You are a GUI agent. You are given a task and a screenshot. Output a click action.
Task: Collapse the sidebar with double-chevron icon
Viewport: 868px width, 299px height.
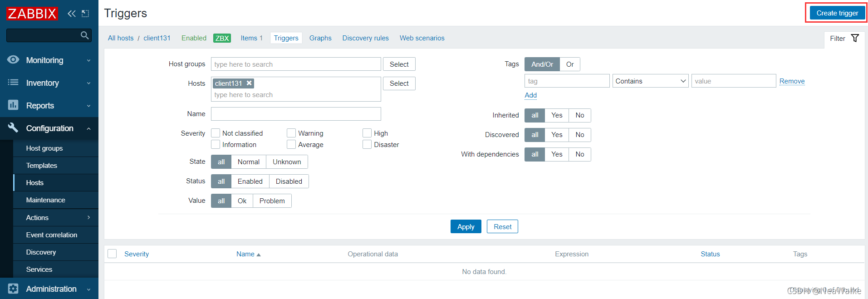click(72, 14)
